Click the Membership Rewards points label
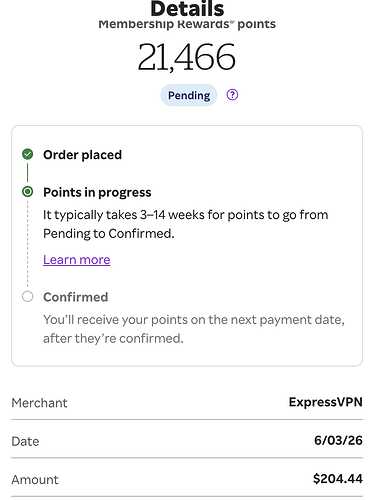The width and height of the screenshot is (376, 500). coord(187,24)
